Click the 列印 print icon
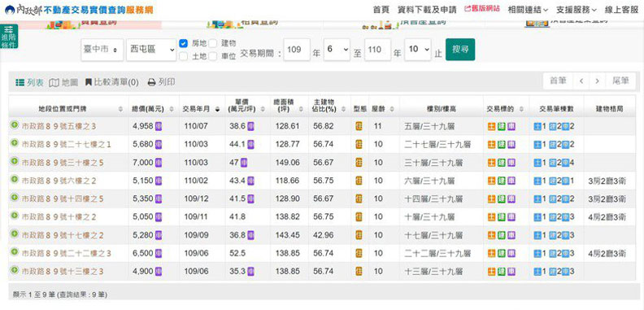 [151, 83]
